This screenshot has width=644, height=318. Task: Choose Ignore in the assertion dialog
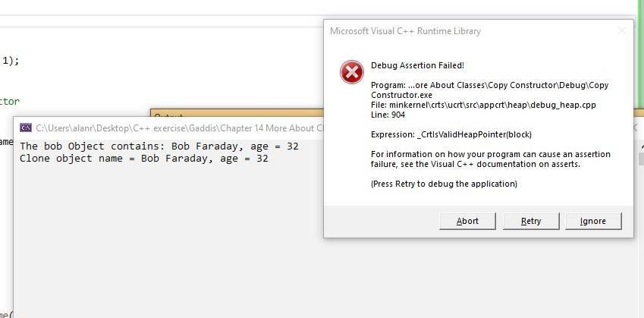[x=593, y=221]
